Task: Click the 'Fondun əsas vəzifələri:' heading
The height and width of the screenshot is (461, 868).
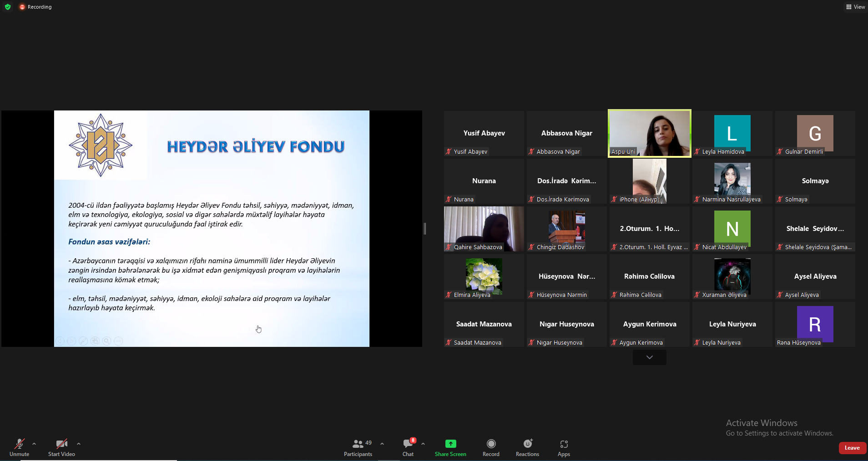Action: [109, 242]
